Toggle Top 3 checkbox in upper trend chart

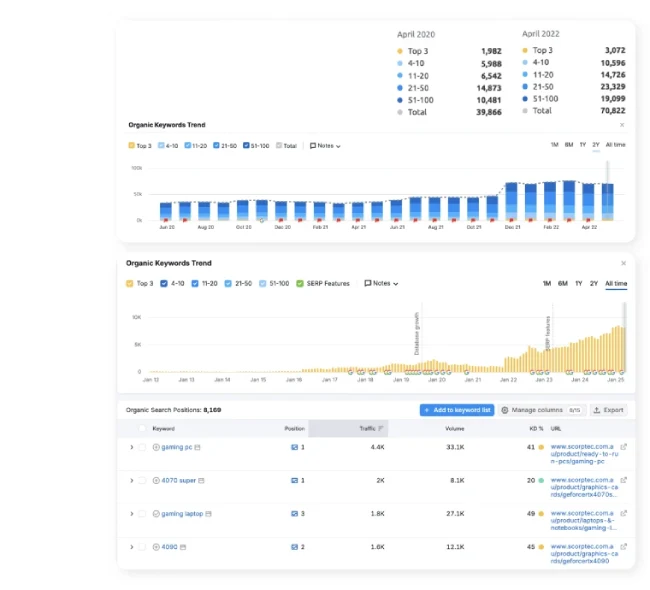pyautogui.click(x=132, y=146)
